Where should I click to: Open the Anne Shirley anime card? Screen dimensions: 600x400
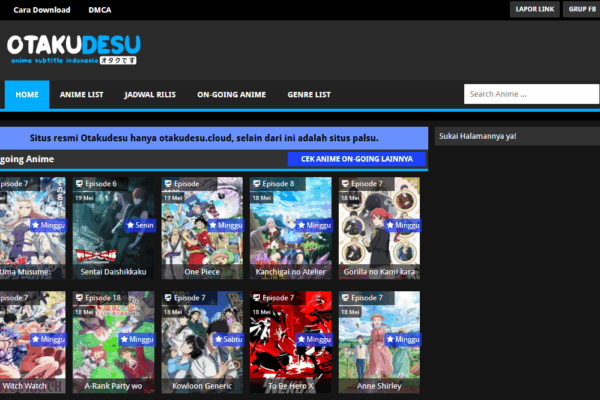(x=379, y=342)
